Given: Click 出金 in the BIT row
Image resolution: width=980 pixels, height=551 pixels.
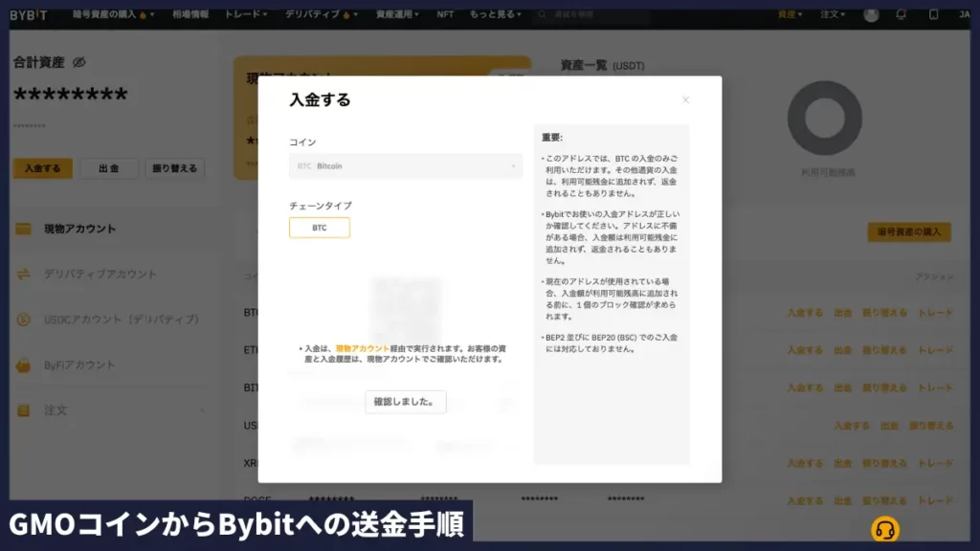Looking at the screenshot, I should tap(842, 388).
